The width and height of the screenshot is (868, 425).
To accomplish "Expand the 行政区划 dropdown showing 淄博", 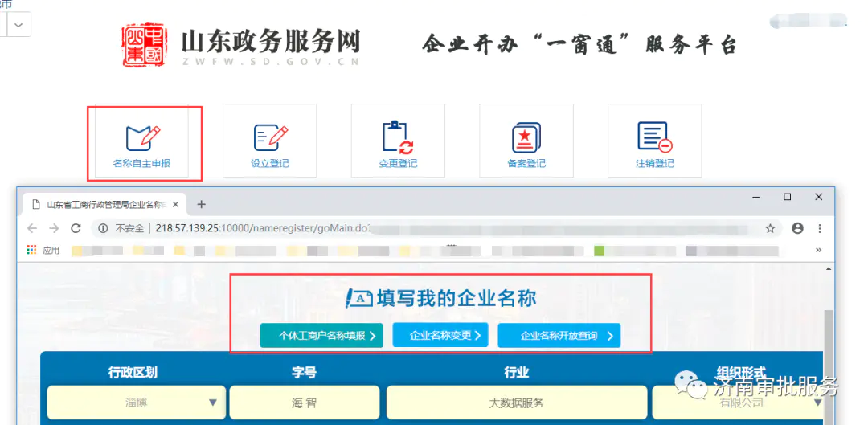I will (137, 403).
